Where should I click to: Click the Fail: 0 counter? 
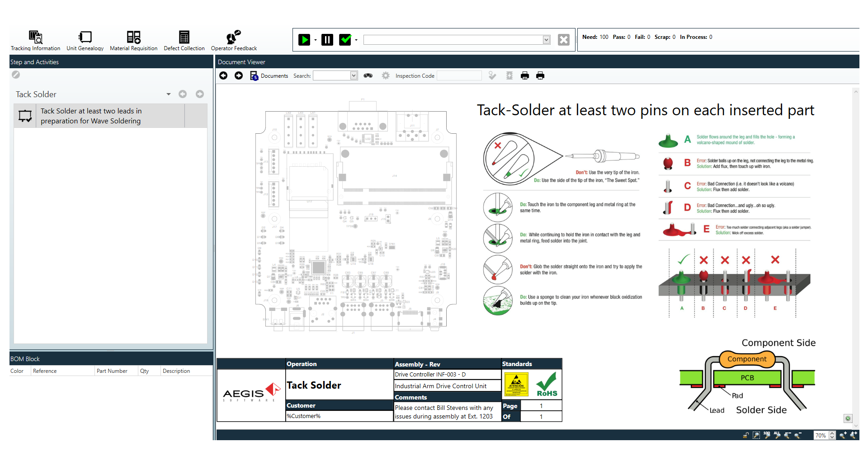coord(642,37)
